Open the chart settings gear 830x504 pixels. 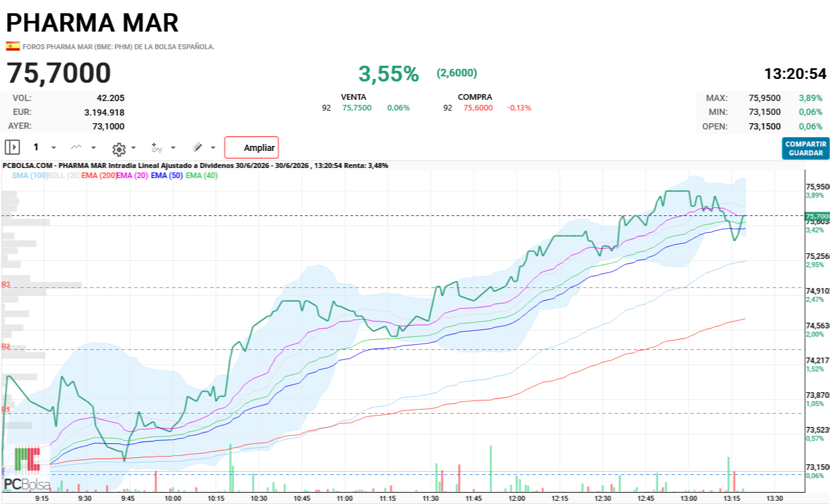(118, 149)
